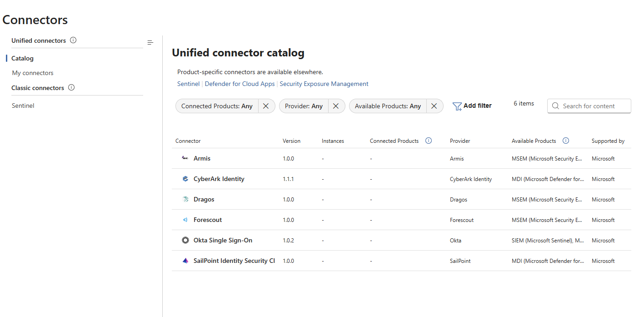Click the Armis provider cell
This screenshot has height=317, width=644.
(457, 159)
